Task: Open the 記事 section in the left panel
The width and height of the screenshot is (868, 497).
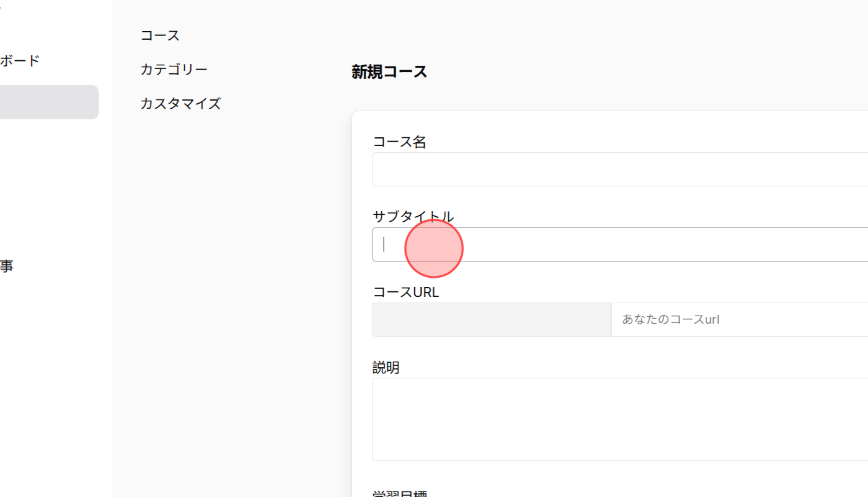Action: click(x=7, y=266)
